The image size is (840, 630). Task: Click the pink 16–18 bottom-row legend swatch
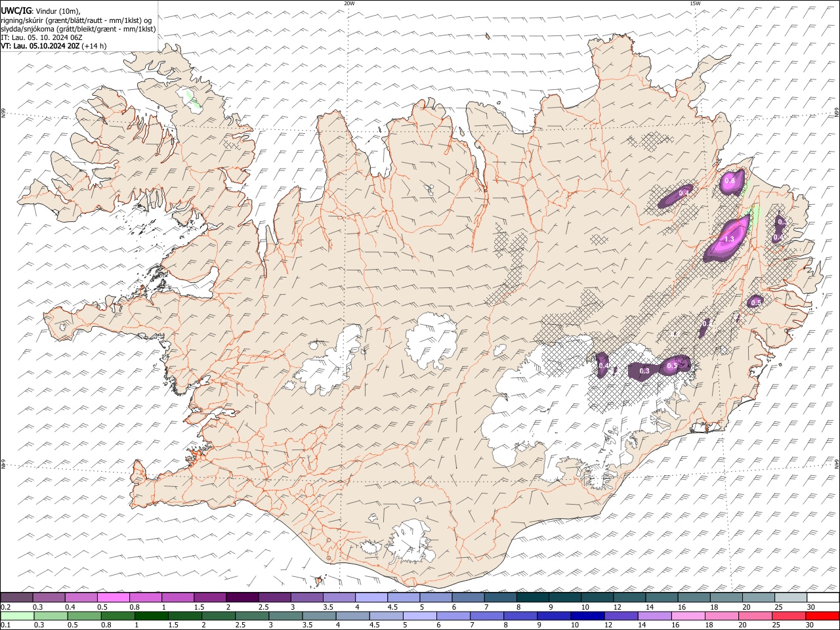pos(687,616)
